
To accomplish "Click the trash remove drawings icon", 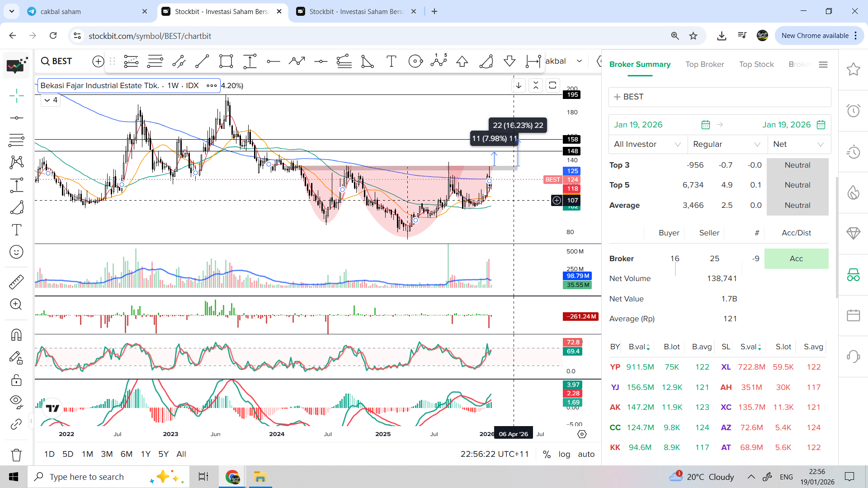I will (x=16, y=455).
